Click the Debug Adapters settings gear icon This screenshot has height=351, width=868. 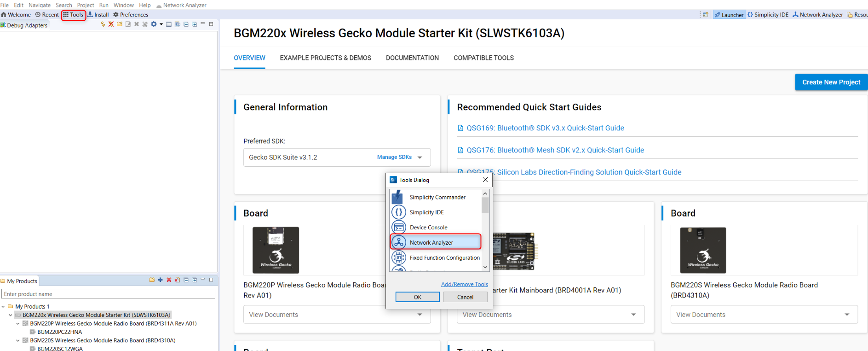(154, 24)
